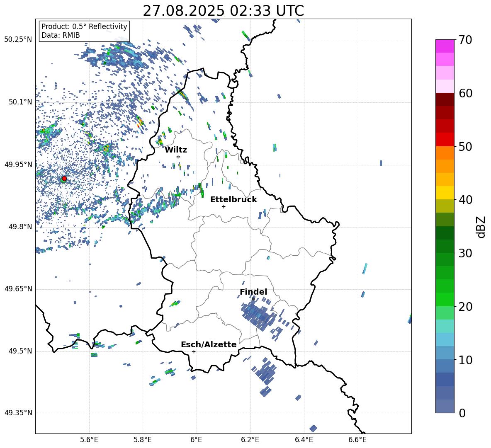491x448 pixels.
Task: Click the 20 tick on the colorbar
Action: [465, 306]
